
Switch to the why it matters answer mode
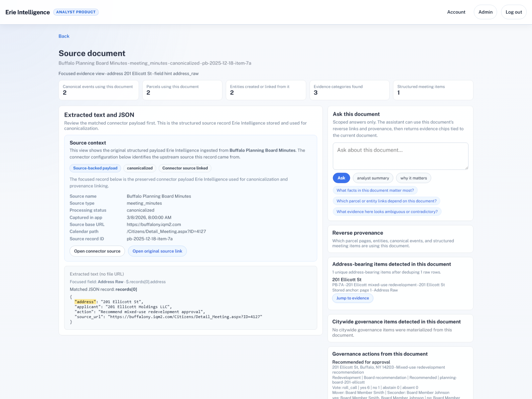click(x=413, y=178)
